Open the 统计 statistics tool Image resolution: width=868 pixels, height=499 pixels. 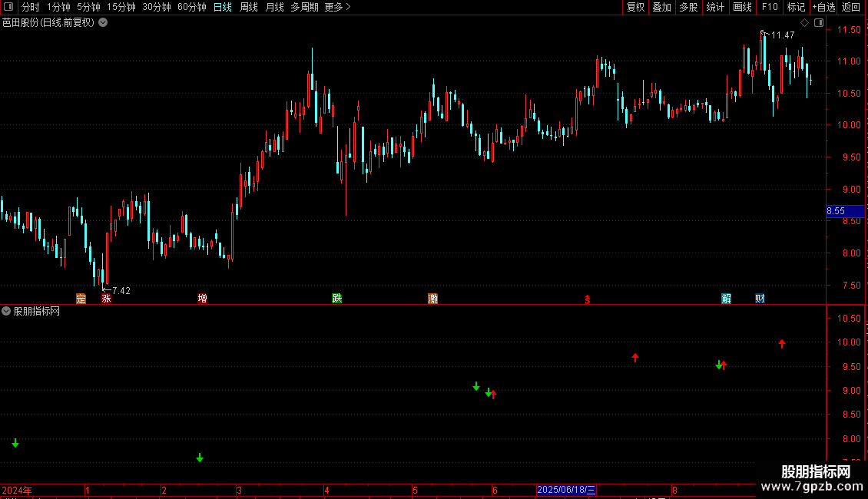(715, 7)
